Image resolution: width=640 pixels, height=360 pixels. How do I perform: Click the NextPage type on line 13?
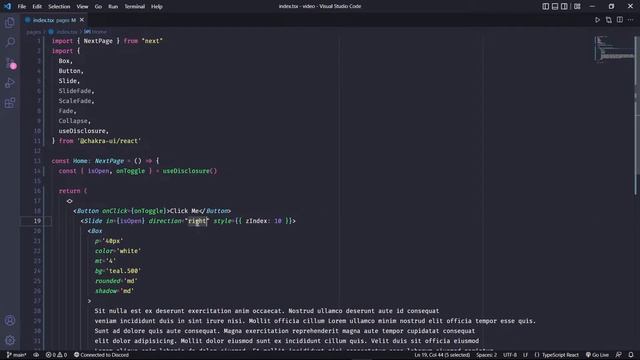(x=109, y=161)
